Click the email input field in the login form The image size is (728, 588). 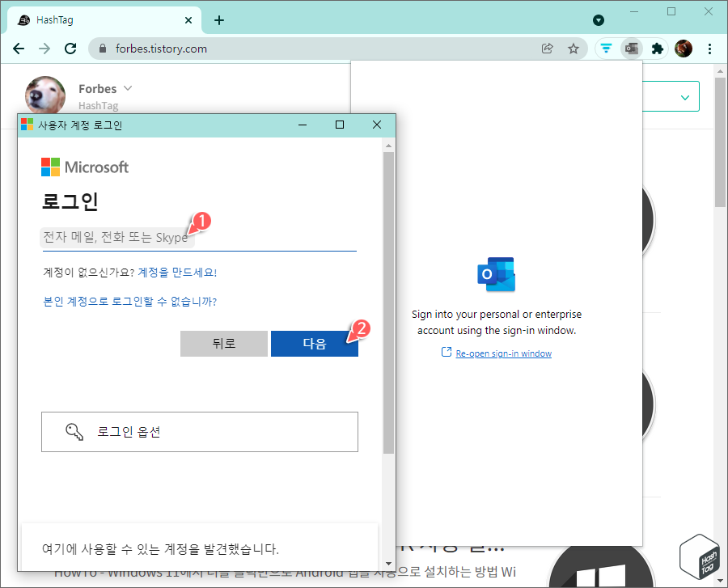162,238
